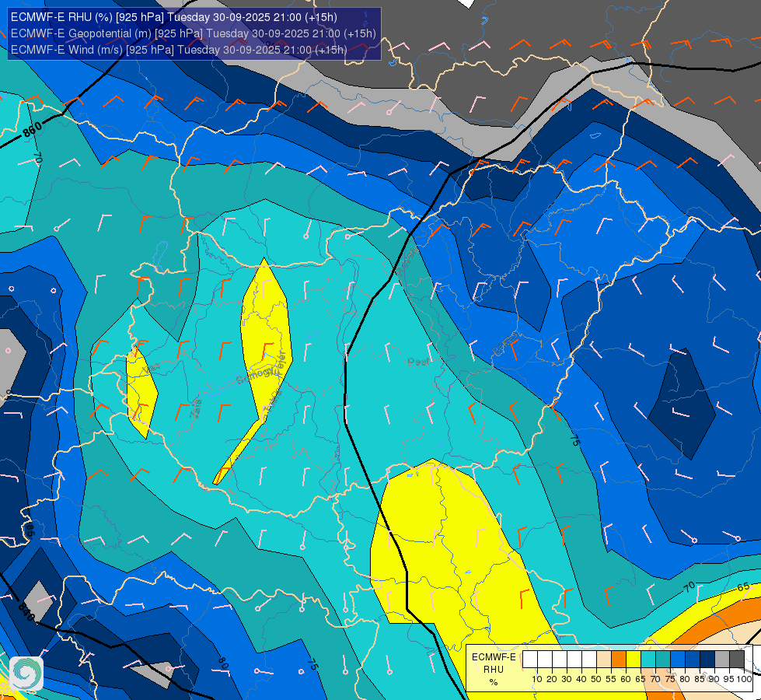Click the '20' tick label in the legend

point(552,679)
